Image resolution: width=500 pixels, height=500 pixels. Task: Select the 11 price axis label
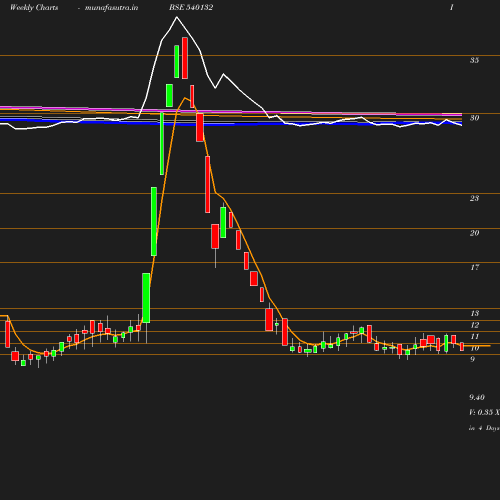pos(475,336)
